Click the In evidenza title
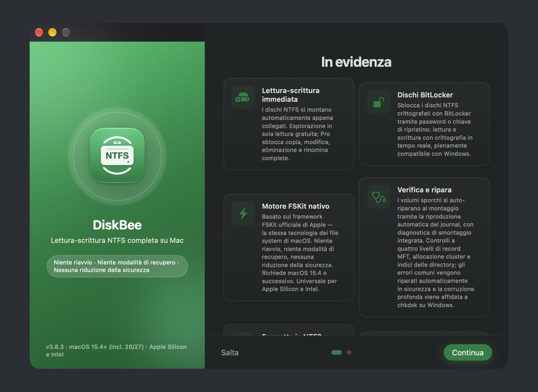This screenshot has width=538, height=392. click(356, 62)
